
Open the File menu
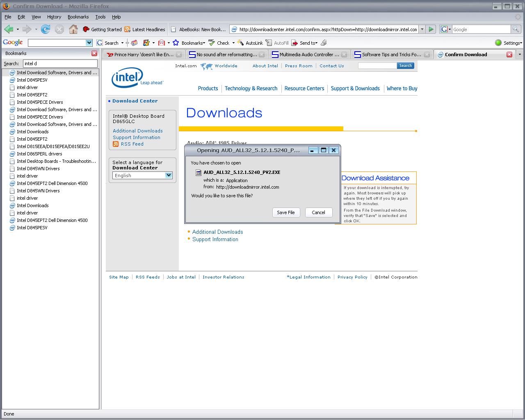click(8, 17)
